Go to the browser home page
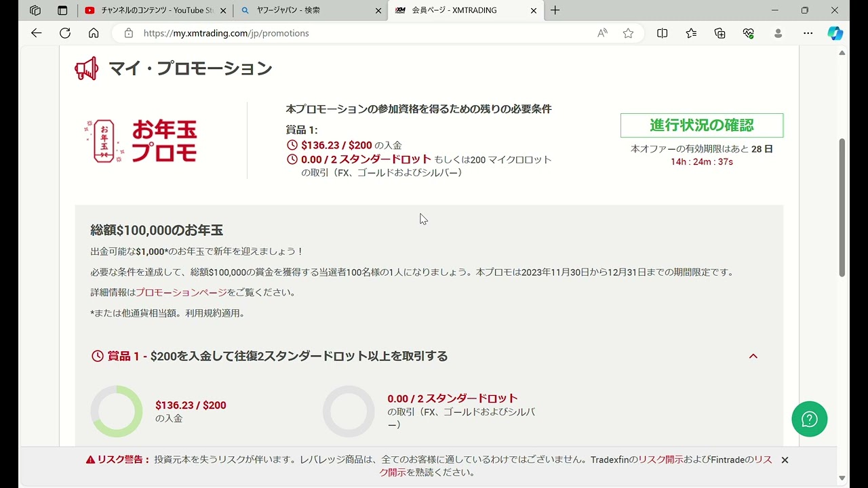Screen dimensions: 868x488 click(x=94, y=33)
